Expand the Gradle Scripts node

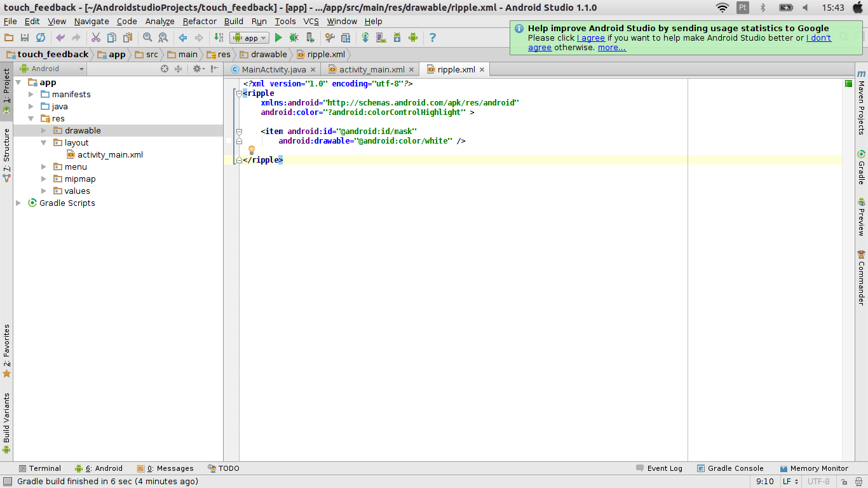(18, 203)
